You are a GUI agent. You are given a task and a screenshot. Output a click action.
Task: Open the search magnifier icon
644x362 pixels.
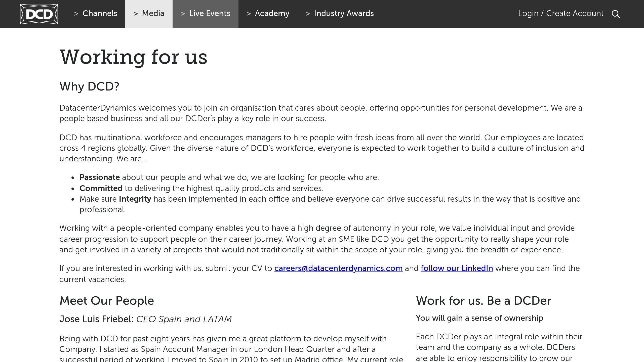616,14
